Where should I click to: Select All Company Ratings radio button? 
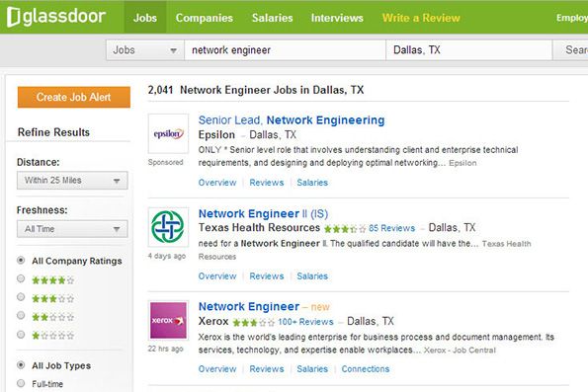pos(21,261)
